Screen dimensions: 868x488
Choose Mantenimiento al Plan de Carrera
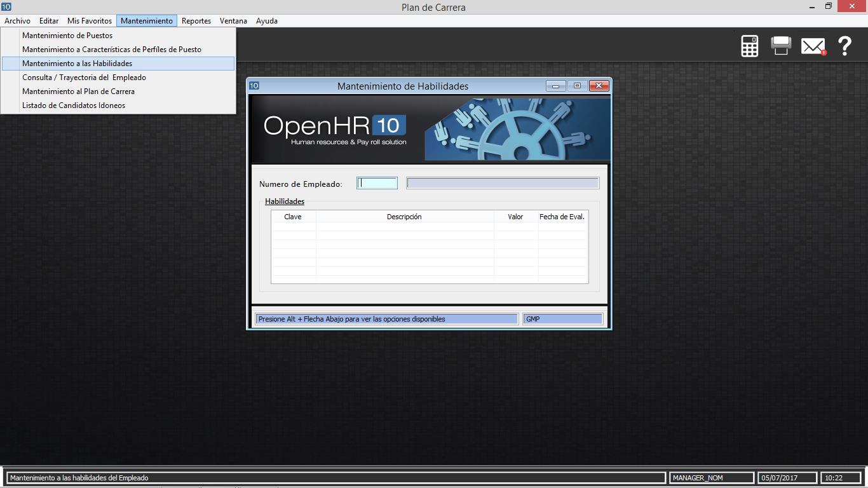pyautogui.click(x=78, y=91)
